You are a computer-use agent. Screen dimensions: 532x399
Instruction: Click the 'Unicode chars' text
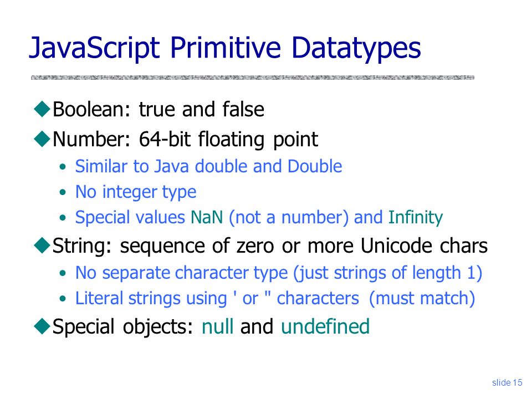coord(424,245)
